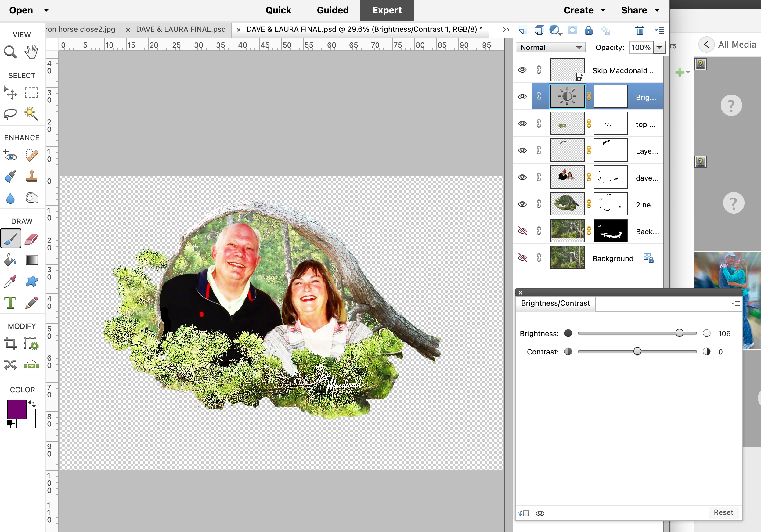Switch to DAVE & LAURA FINAL.psd tab
The height and width of the screenshot is (532, 761).
point(181,29)
